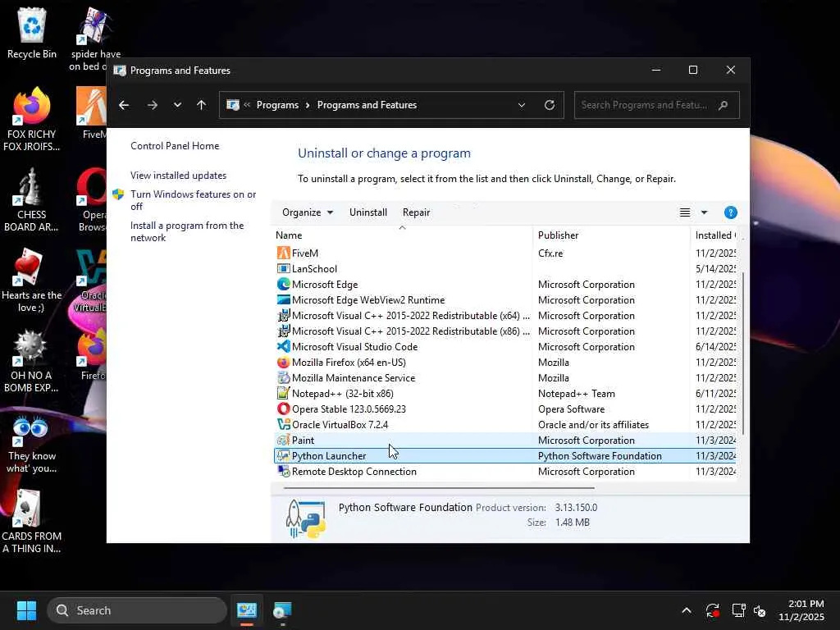Click Programs in the address breadcrumb
840x630 pixels.
277,105
